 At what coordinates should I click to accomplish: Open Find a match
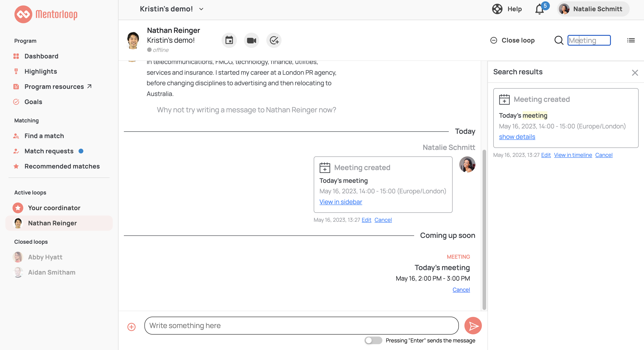(44, 136)
